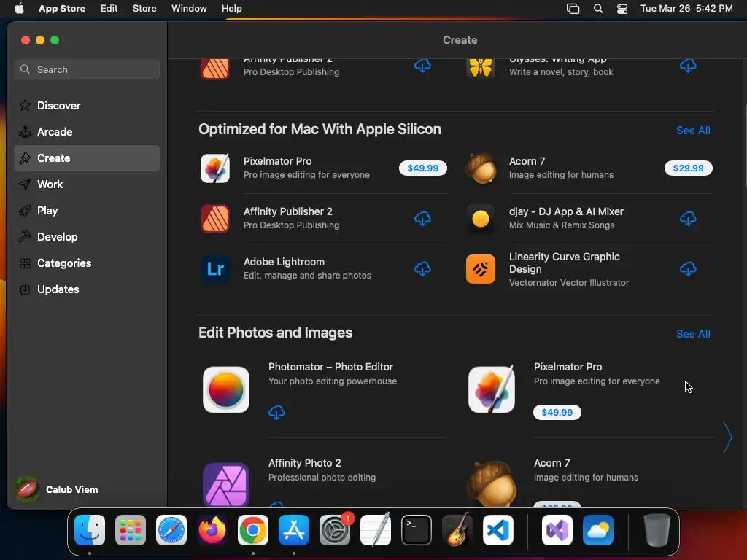Open Ulysses butterfly app icon
Image resolution: width=747 pixels, height=560 pixels.
click(x=480, y=68)
